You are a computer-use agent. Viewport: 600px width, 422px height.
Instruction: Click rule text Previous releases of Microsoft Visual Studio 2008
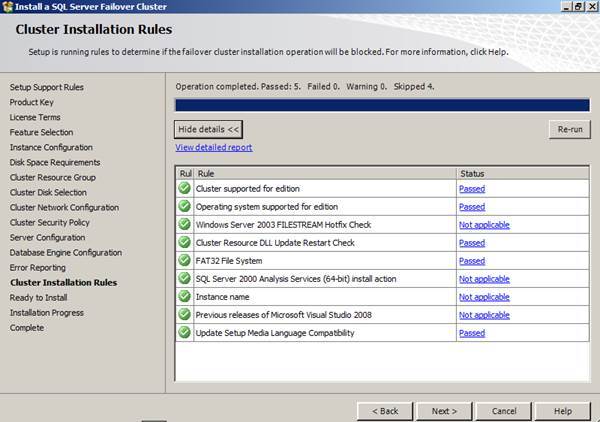coord(284,315)
